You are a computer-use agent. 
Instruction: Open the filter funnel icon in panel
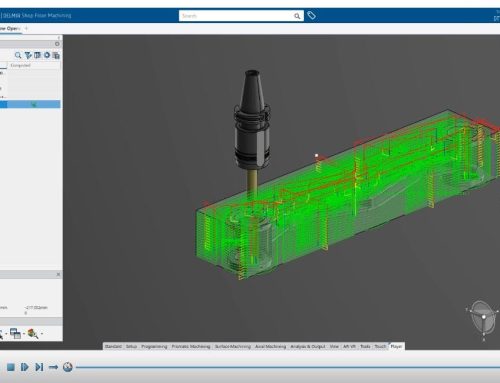pyautogui.click(x=28, y=55)
